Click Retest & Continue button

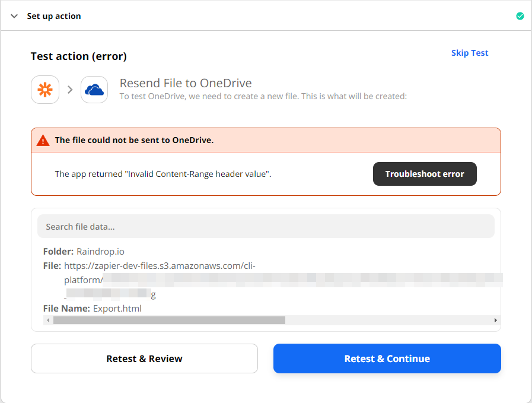pyautogui.click(x=387, y=358)
